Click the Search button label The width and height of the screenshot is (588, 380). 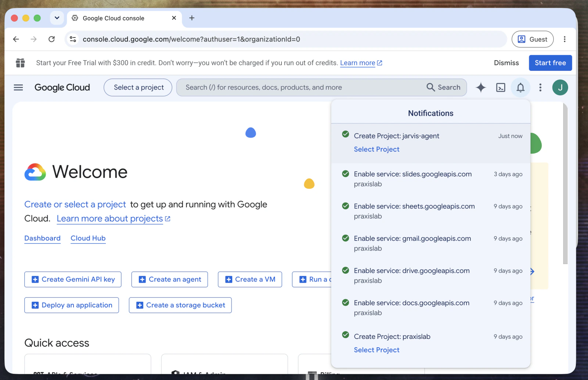coord(449,87)
